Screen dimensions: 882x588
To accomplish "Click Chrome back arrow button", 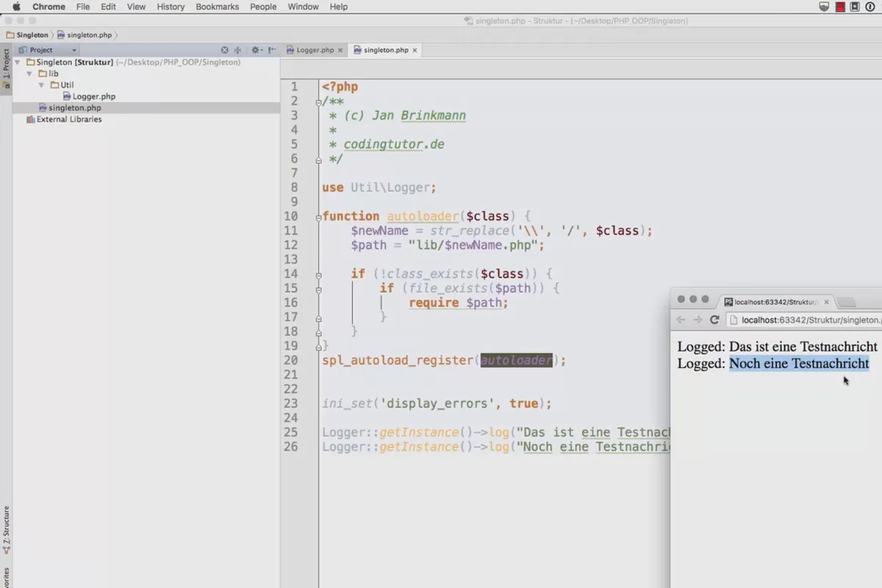I will point(680,320).
